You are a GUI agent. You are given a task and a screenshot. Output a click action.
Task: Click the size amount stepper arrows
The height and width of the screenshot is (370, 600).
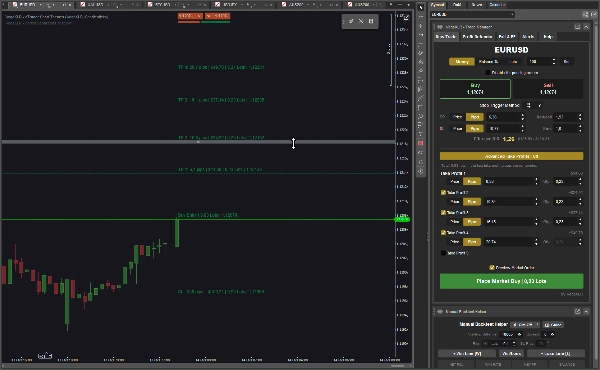point(553,62)
